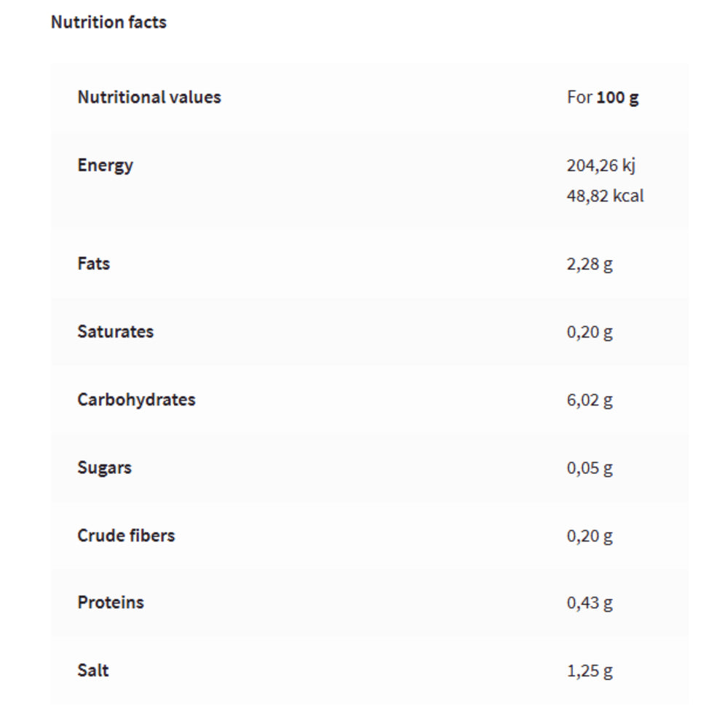This screenshot has height=728, width=728.
Task: Select the Carbohydrates row label
Action: 136,400
